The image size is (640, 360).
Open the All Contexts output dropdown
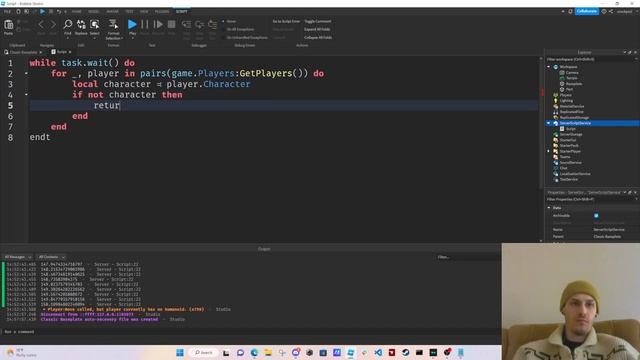pos(51,257)
